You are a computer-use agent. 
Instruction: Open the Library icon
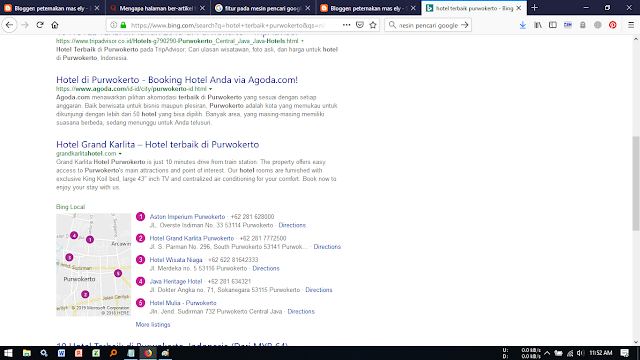point(538,25)
